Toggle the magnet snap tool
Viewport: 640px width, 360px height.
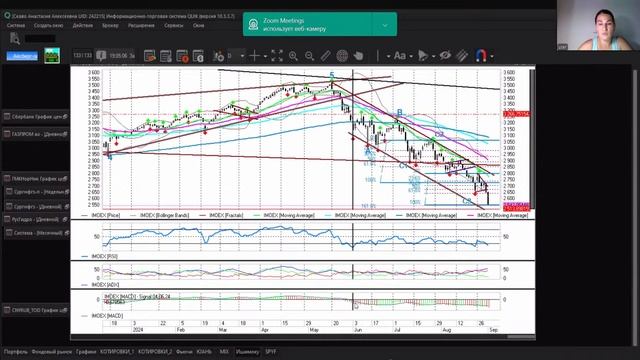pos(481,56)
